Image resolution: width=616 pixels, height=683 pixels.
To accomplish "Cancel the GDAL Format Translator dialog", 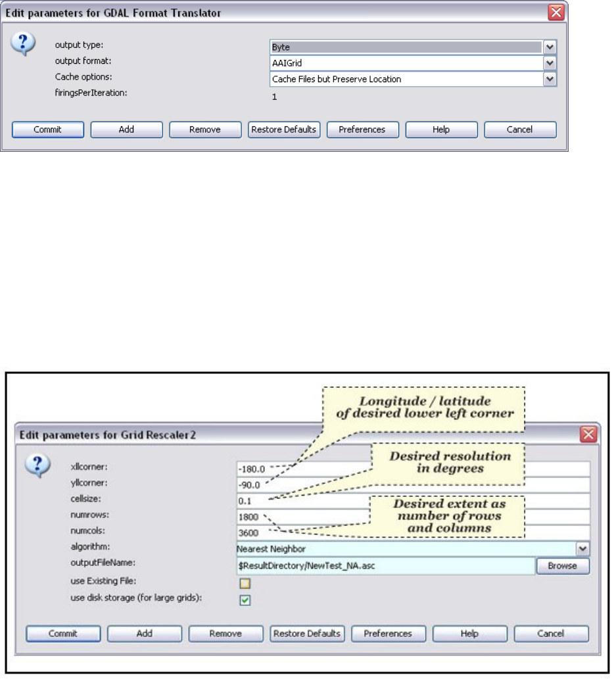I will point(520,130).
